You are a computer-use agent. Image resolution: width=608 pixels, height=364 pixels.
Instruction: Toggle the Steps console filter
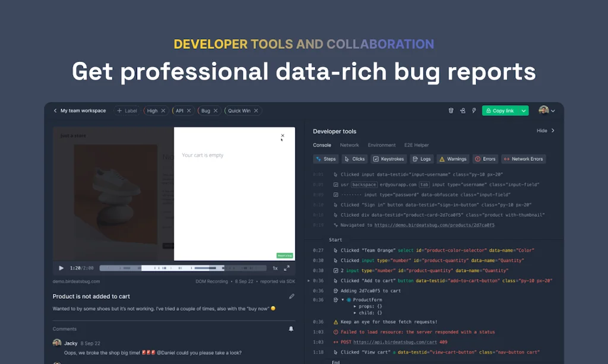[x=325, y=159]
